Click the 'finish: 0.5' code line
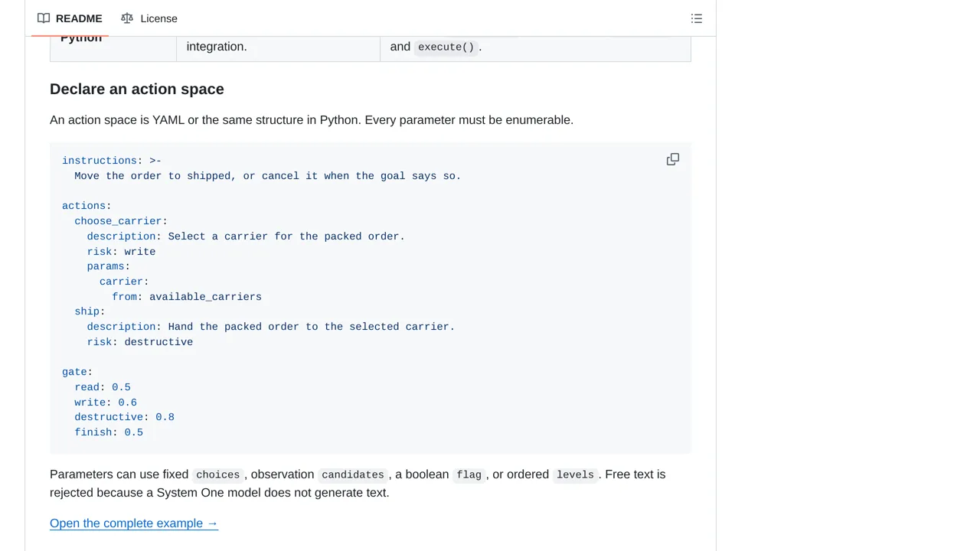 point(109,432)
